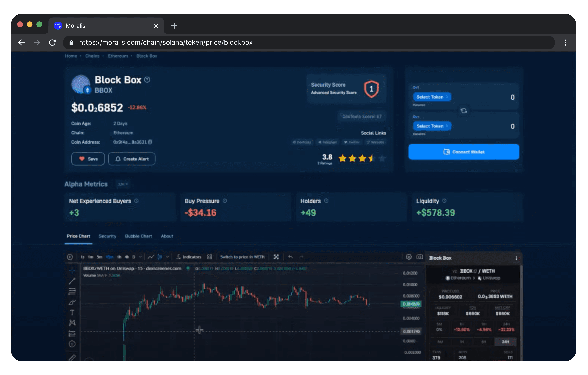The height and width of the screenshot is (375, 588).
Task: Click the Connect Wallet button
Action: pyautogui.click(x=464, y=152)
